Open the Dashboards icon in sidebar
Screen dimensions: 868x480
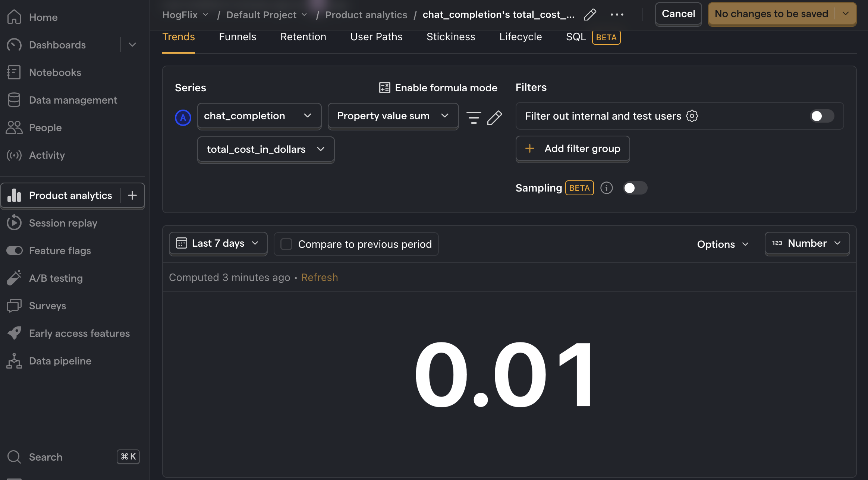click(x=14, y=45)
